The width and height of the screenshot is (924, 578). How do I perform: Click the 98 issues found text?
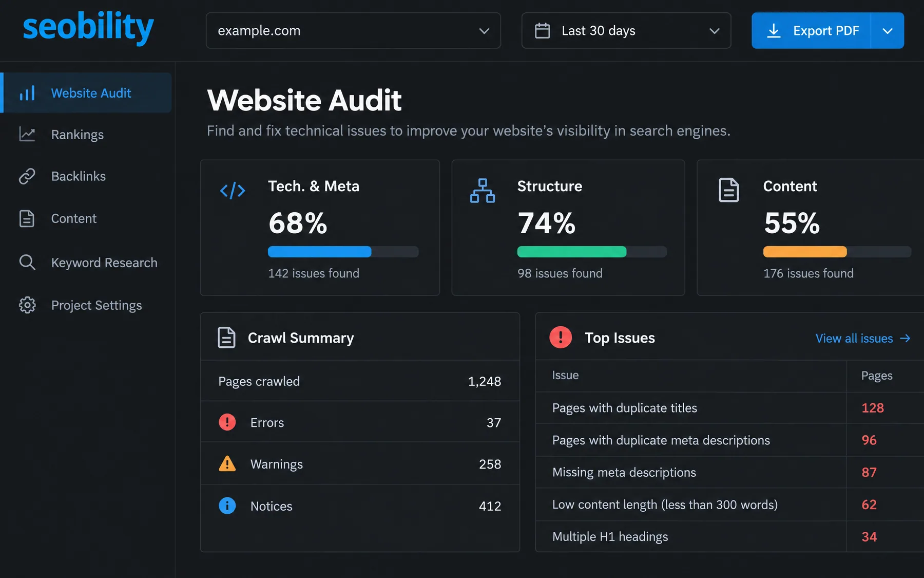(560, 273)
